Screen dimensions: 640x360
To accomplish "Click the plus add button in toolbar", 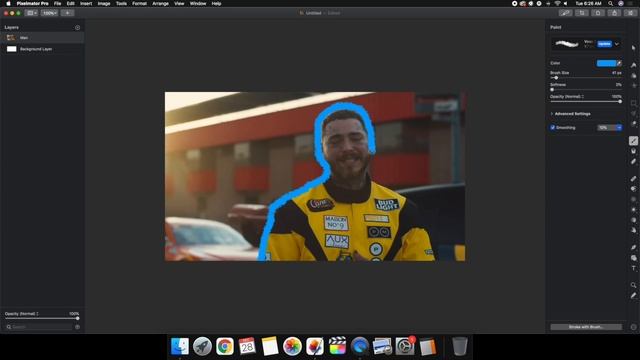I will click(x=67, y=13).
